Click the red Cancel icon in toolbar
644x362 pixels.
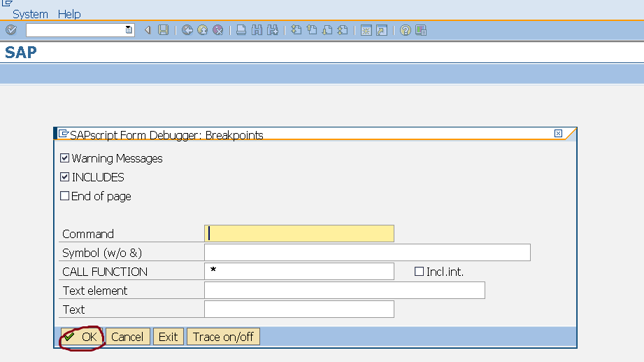(x=218, y=30)
